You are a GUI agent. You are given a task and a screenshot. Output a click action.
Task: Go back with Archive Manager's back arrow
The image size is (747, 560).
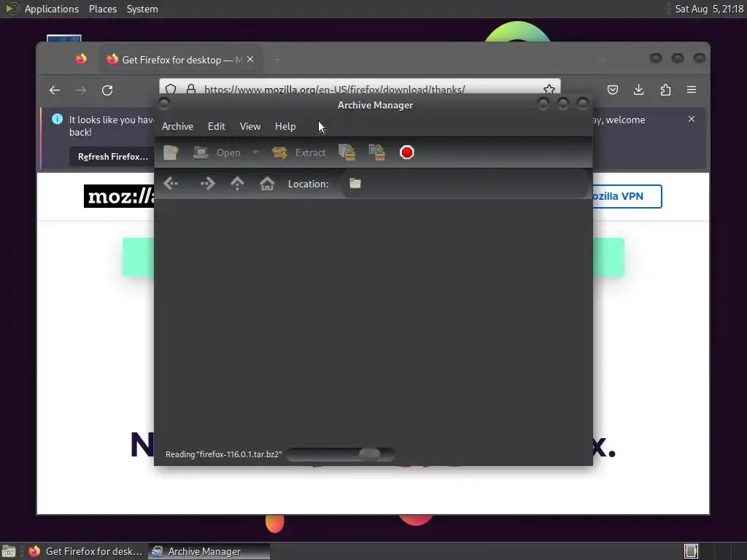(x=171, y=183)
